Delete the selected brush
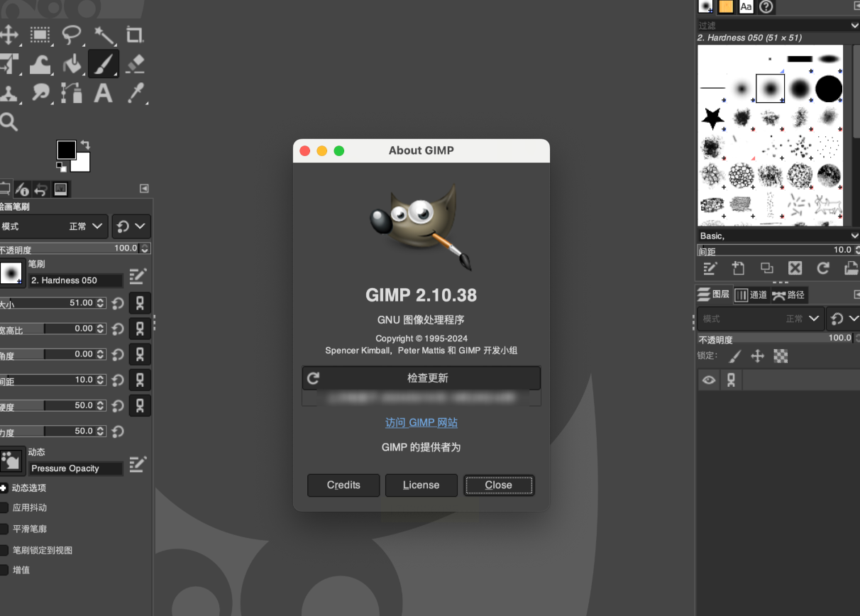The width and height of the screenshot is (860, 616). [795, 268]
